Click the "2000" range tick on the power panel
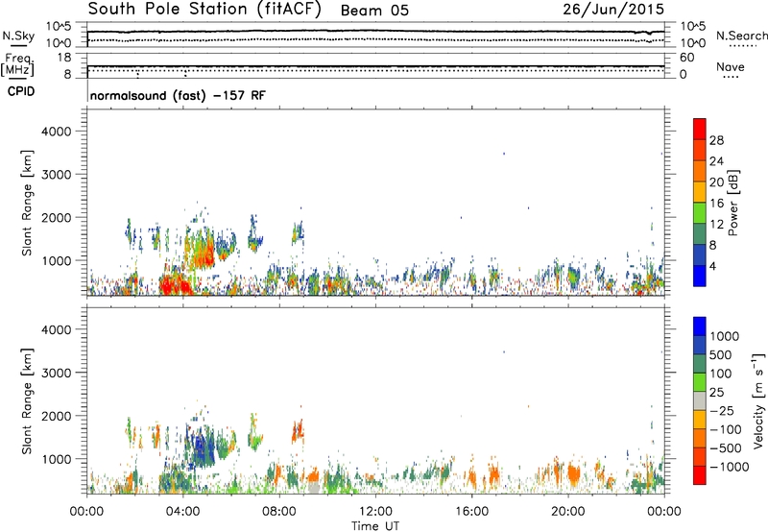Screen dimensions: 768x532 pyautogui.click(x=56, y=217)
